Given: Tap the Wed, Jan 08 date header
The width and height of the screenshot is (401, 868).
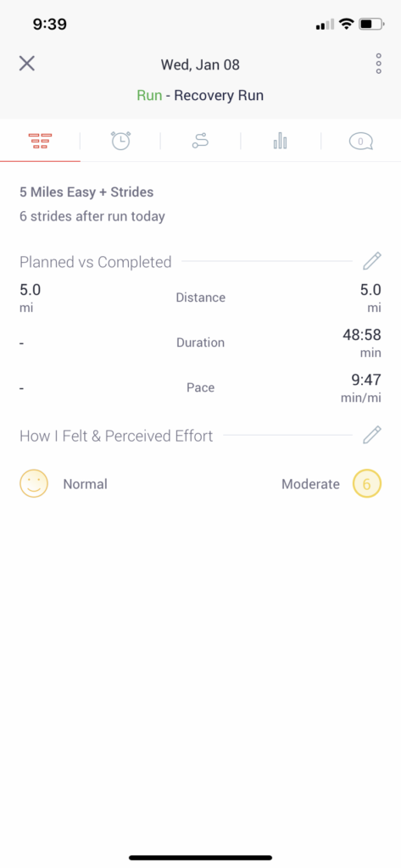Looking at the screenshot, I should point(200,64).
